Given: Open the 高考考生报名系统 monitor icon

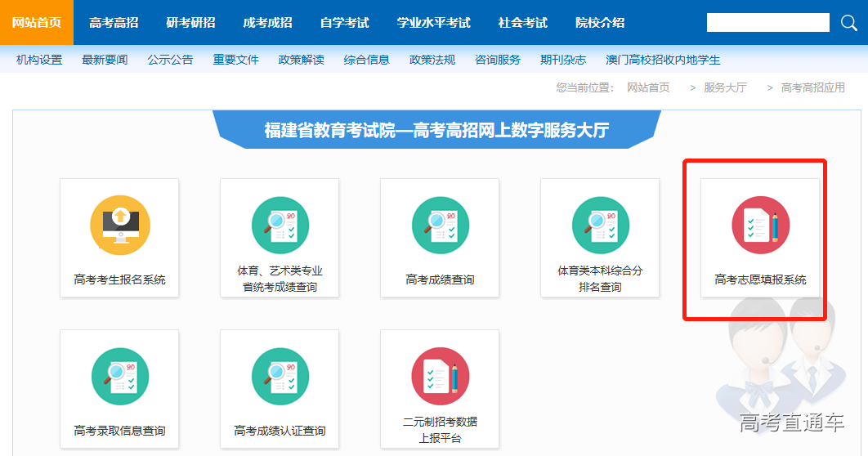Looking at the screenshot, I should pos(120,225).
